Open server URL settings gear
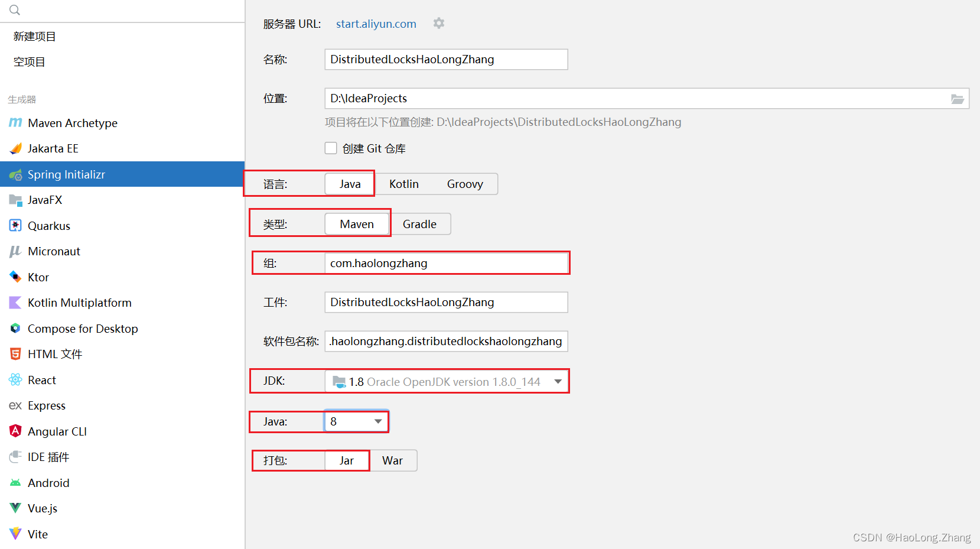 pyautogui.click(x=438, y=23)
